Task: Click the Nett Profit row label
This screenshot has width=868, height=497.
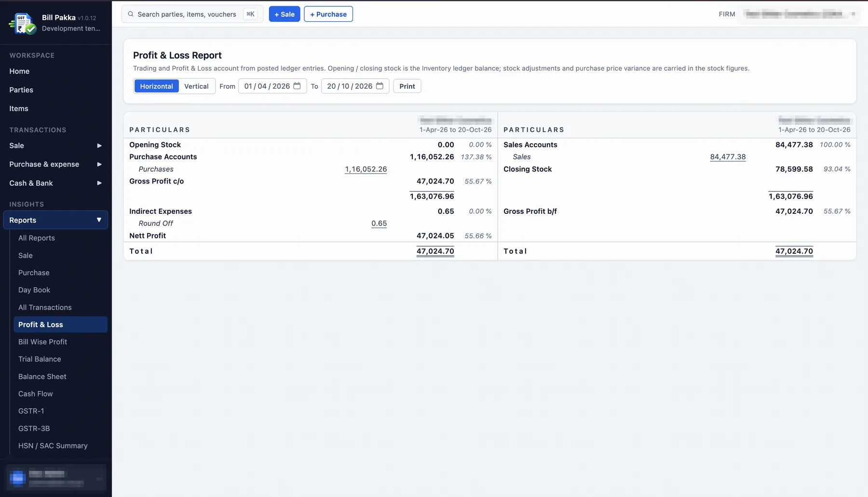Action: point(148,236)
